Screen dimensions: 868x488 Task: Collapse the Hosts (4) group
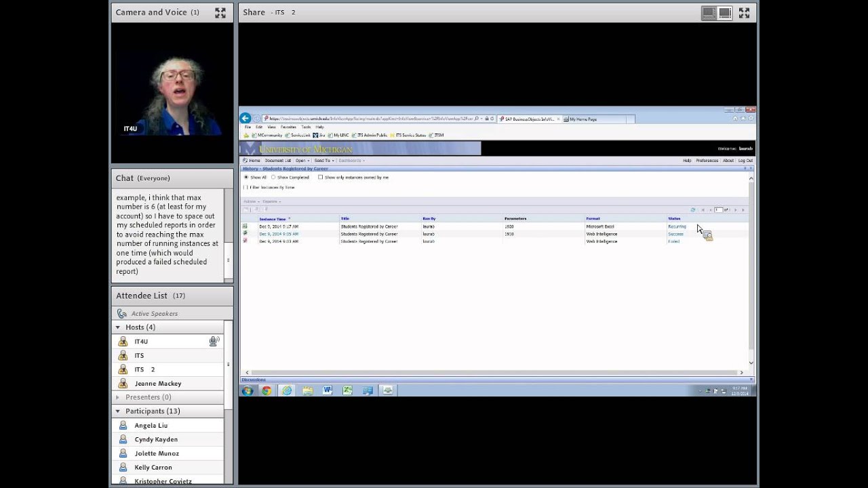(x=118, y=327)
